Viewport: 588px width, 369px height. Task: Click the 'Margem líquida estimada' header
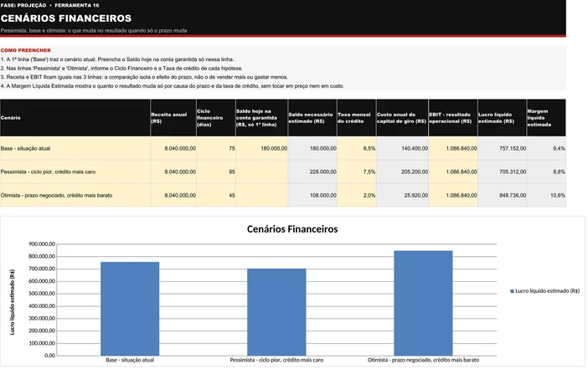(x=546, y=118)
